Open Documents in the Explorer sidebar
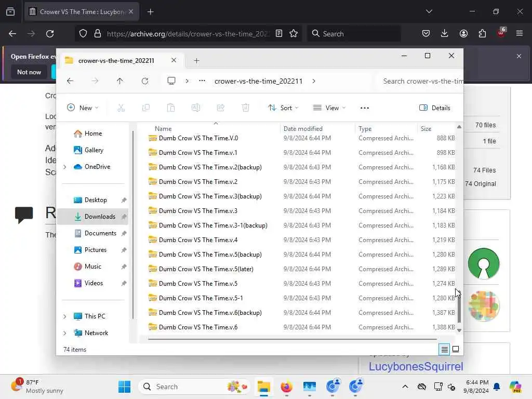The width and height of the screenshot is (532, 399). tap(96, 233)
